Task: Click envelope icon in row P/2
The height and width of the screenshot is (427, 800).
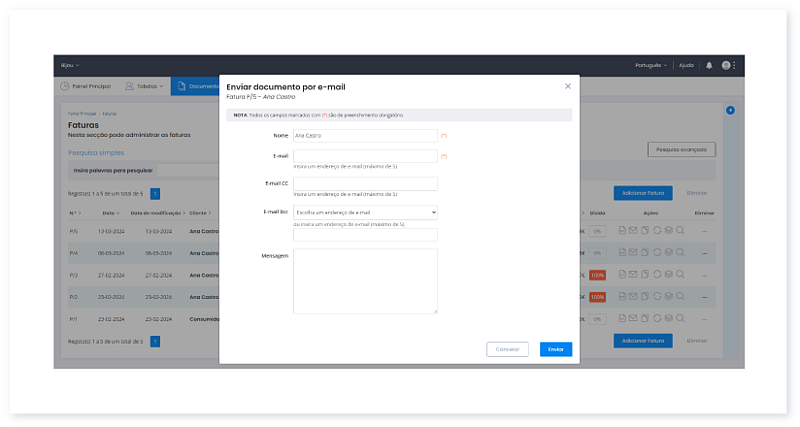Action: [x=633, y=296]
